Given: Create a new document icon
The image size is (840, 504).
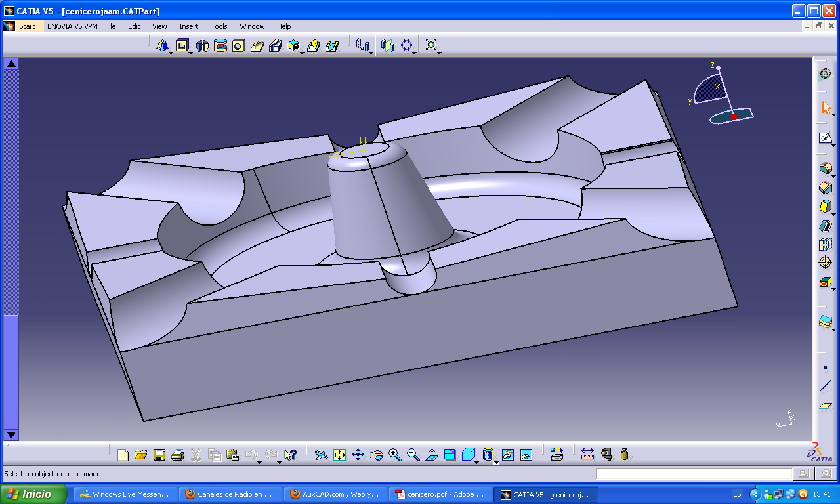Looking at the screenshot, I should (122, 454).
